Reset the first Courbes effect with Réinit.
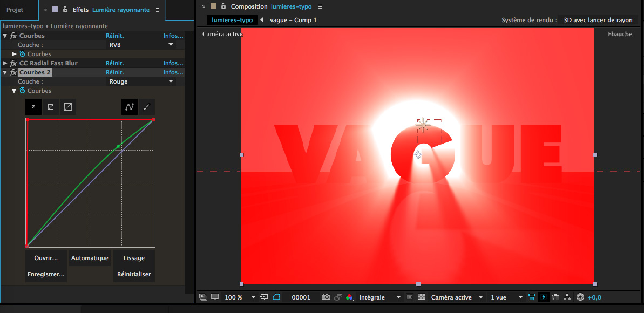 click(x=114, y=36)
